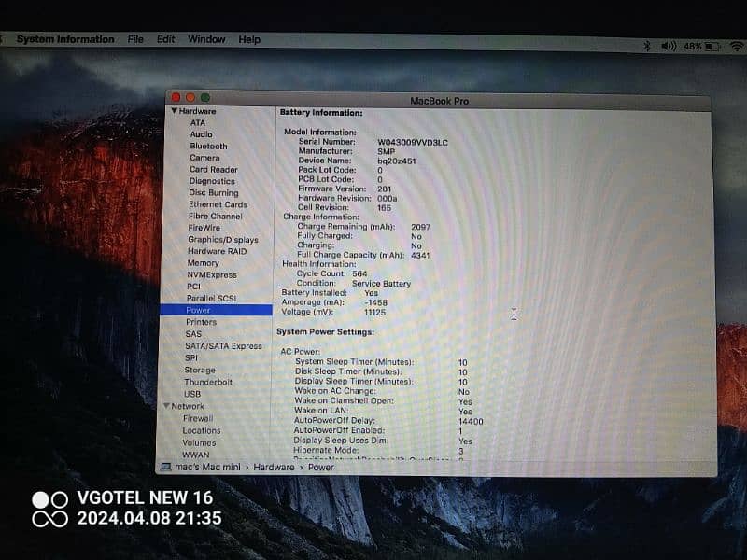Select Memory in the sidebar
747x560 pixels.
coord(203,263)
